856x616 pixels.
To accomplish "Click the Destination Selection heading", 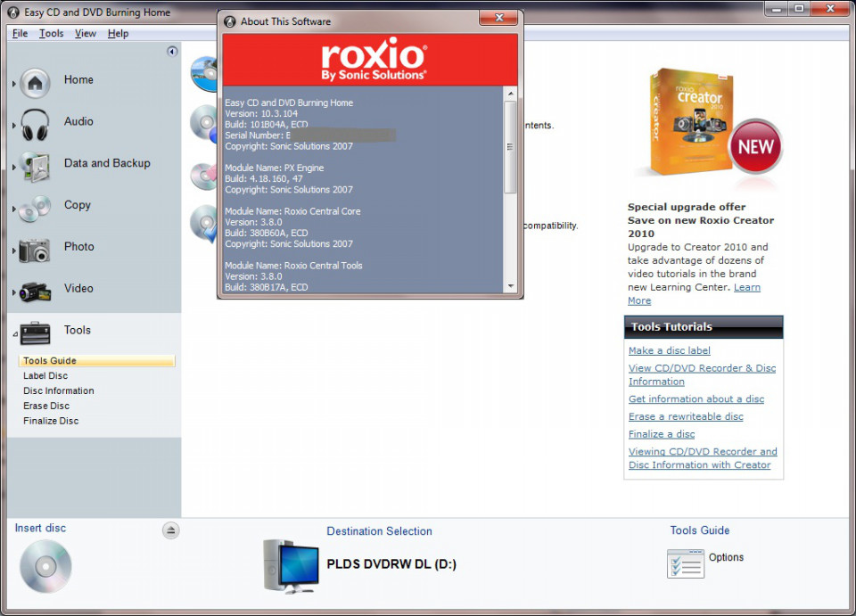I will point(380,531).
